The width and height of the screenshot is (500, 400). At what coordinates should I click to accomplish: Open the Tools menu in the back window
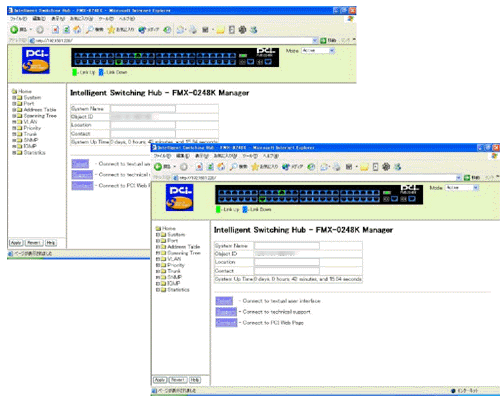[x=106, y=19]
